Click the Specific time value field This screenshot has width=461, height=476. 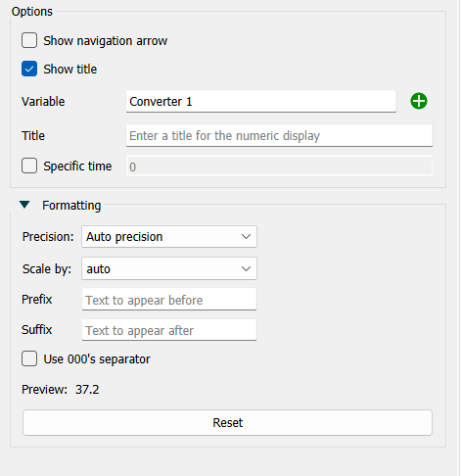(279, 167)
